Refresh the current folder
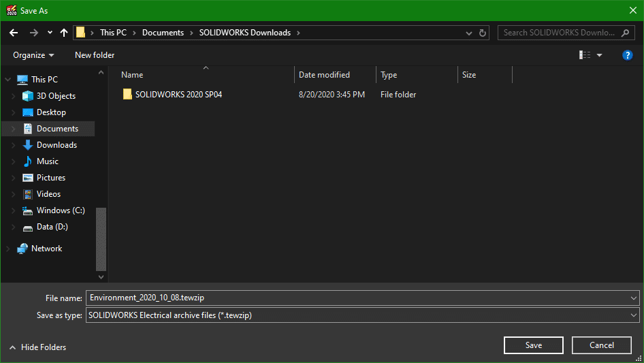644x363 pixels. pyautogui.click(x=483, y=33)
